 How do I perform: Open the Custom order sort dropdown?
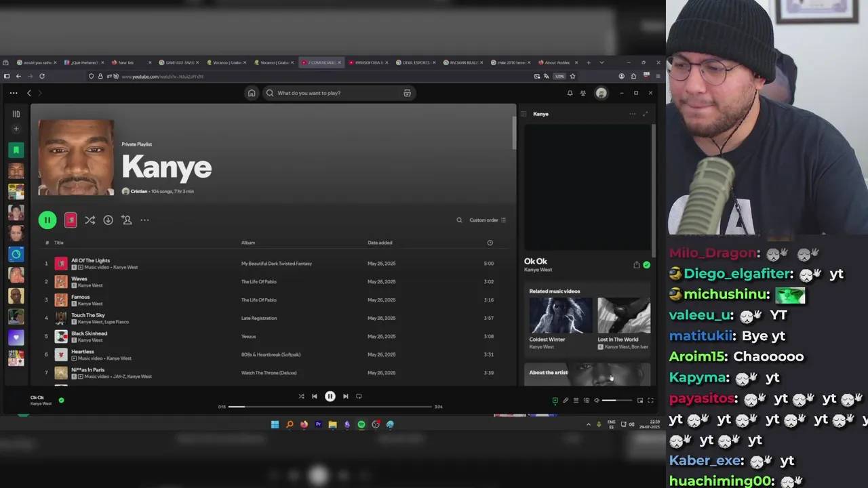click(x=488, y=220)
